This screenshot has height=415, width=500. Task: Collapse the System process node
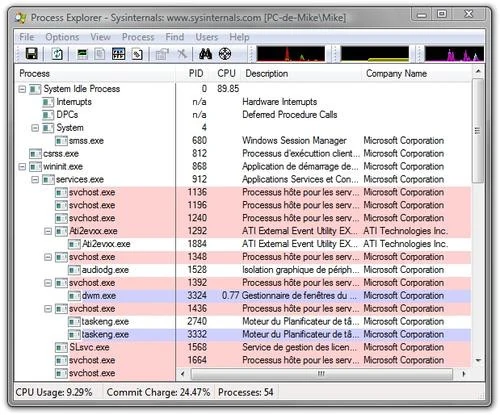click(x=35, y=128)
